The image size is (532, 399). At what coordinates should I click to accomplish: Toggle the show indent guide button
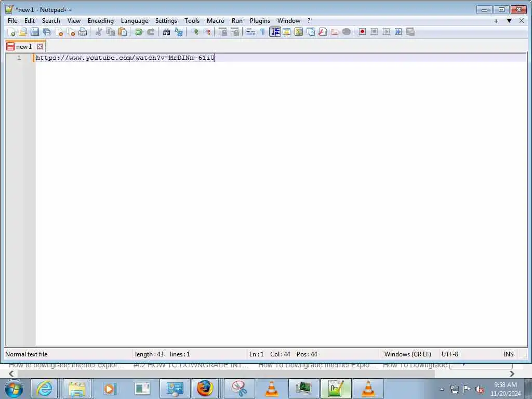point(275,32)
